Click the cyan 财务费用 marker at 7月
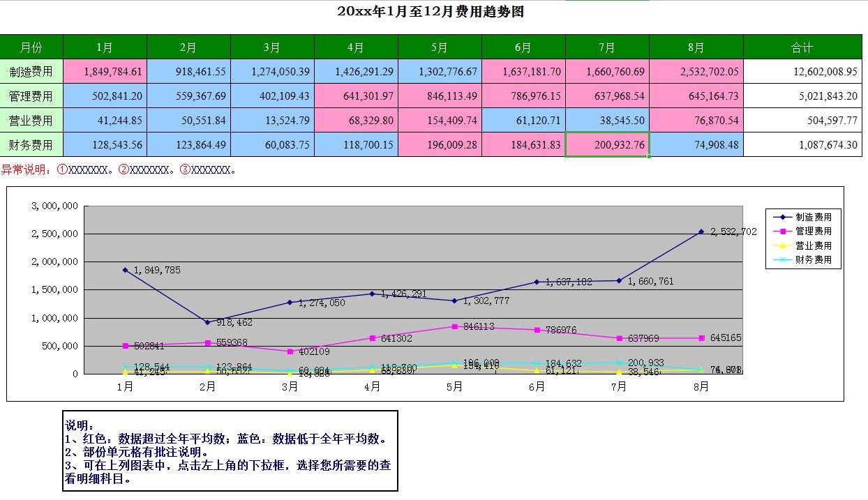Screen dimensions: 868x500 (618, 363)
